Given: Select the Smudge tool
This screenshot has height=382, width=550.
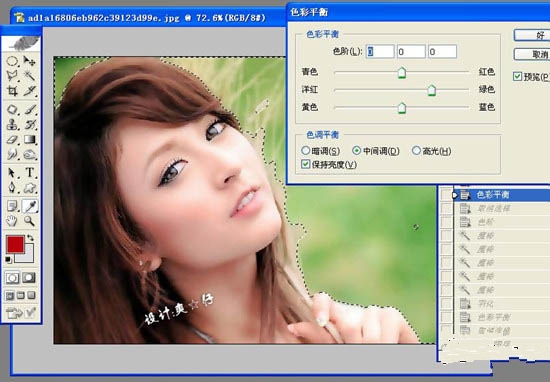Looking at the screenshot, I should click(x=12, y=154).
